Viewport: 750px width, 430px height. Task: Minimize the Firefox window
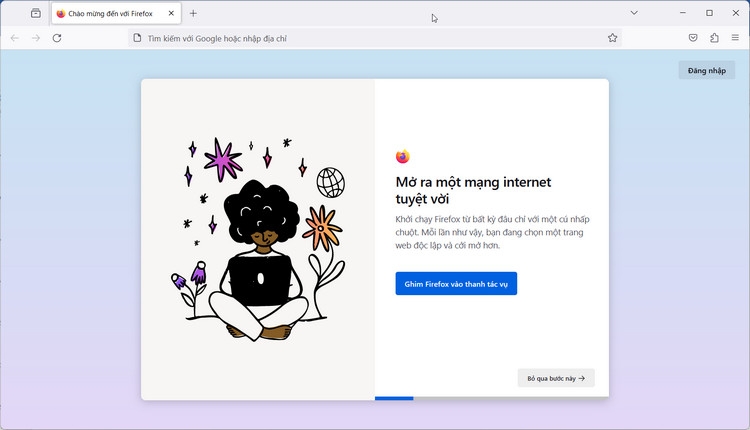coord(683,13)
